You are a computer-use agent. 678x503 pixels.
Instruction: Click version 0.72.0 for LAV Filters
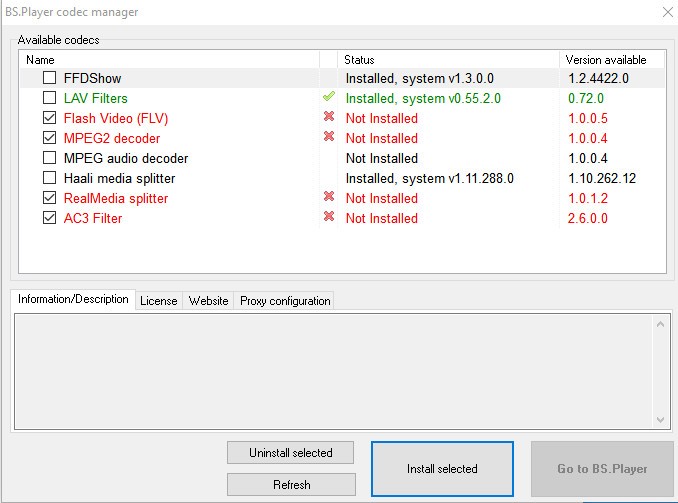[585, 98]
